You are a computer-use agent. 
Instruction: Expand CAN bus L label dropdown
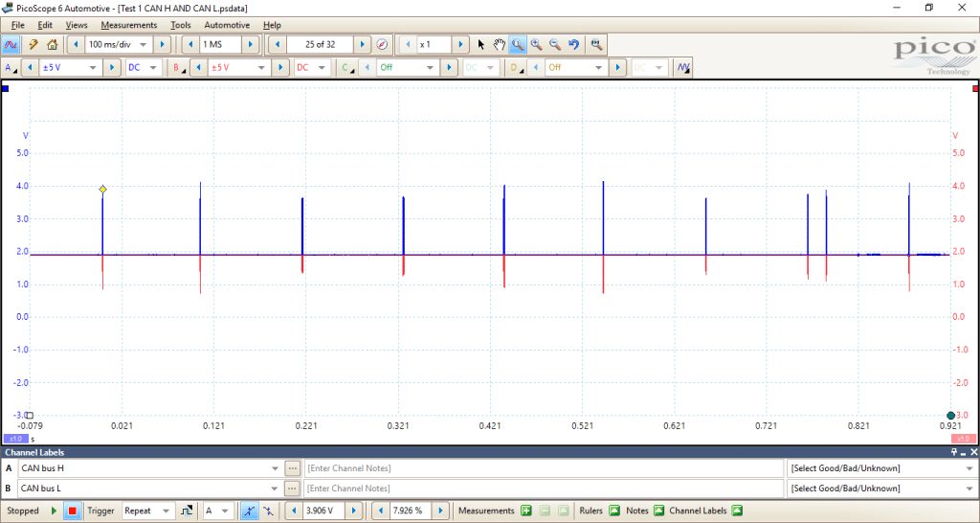point(275,488)
